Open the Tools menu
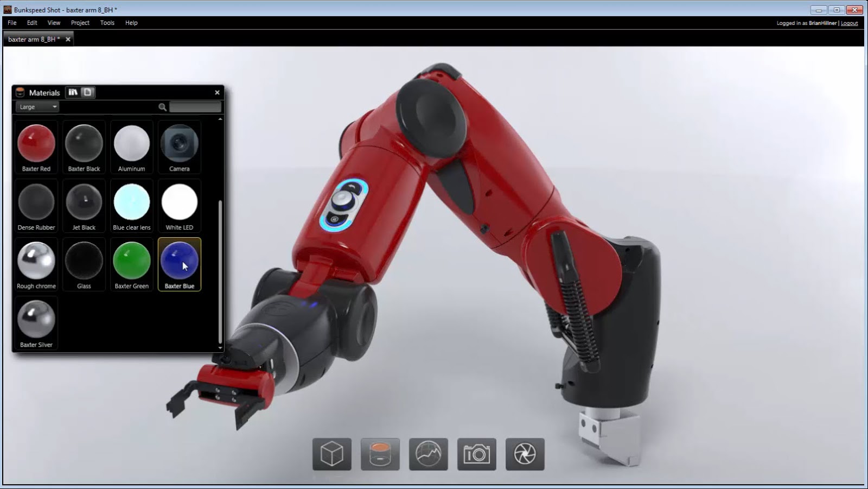The width and height of the screenshot is (868, 489). point(106,23)
